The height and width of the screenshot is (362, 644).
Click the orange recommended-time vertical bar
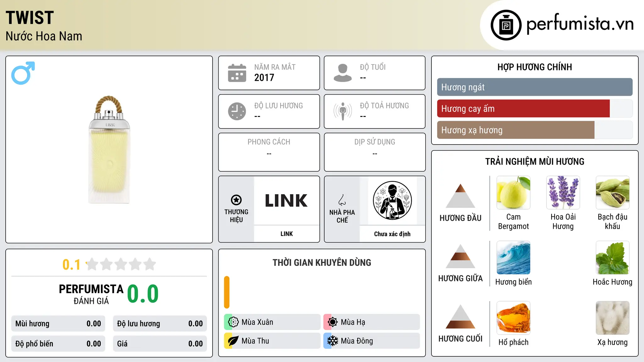[227, 292]
